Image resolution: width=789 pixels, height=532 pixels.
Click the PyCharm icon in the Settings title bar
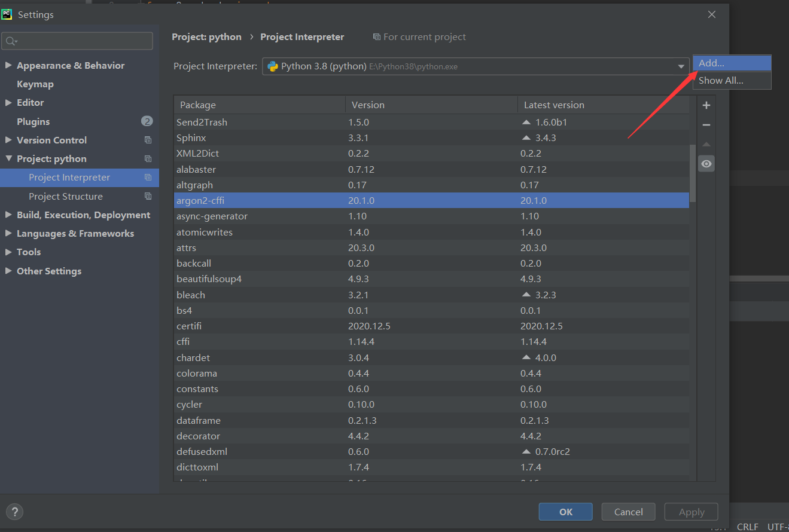pos(7,14)
